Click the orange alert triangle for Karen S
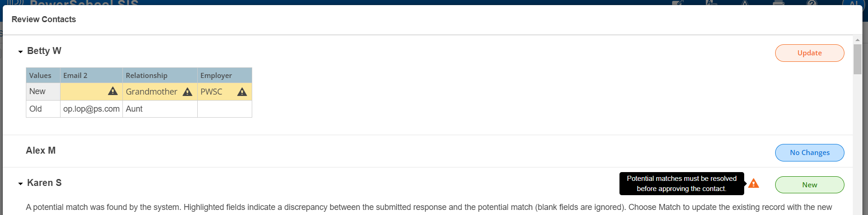This screenshot has width=868, height=215. [753, 184]
